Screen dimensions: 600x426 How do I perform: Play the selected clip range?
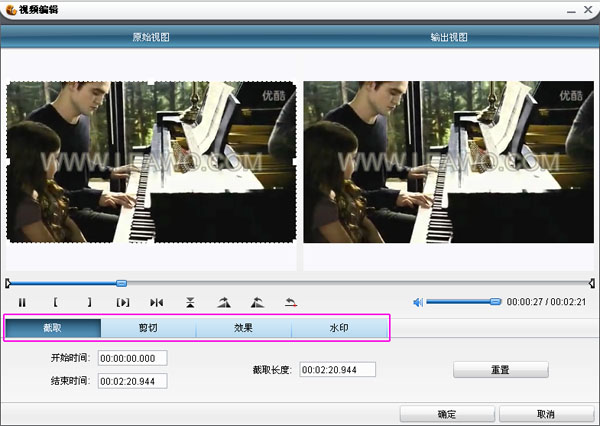123,302
